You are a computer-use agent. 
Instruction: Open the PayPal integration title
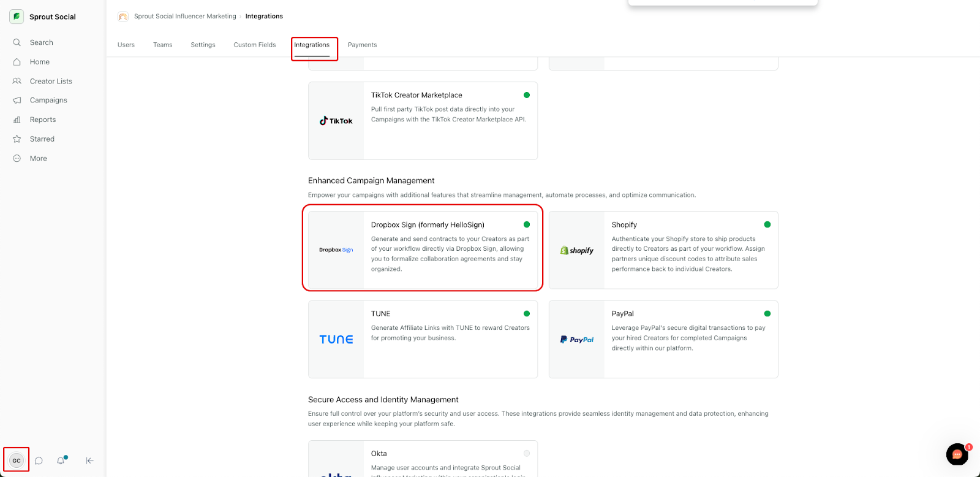pyautogui.click(x=622, y=313)
